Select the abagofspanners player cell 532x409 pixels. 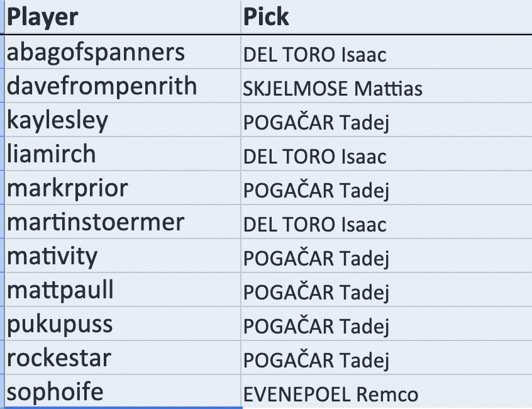123,53
